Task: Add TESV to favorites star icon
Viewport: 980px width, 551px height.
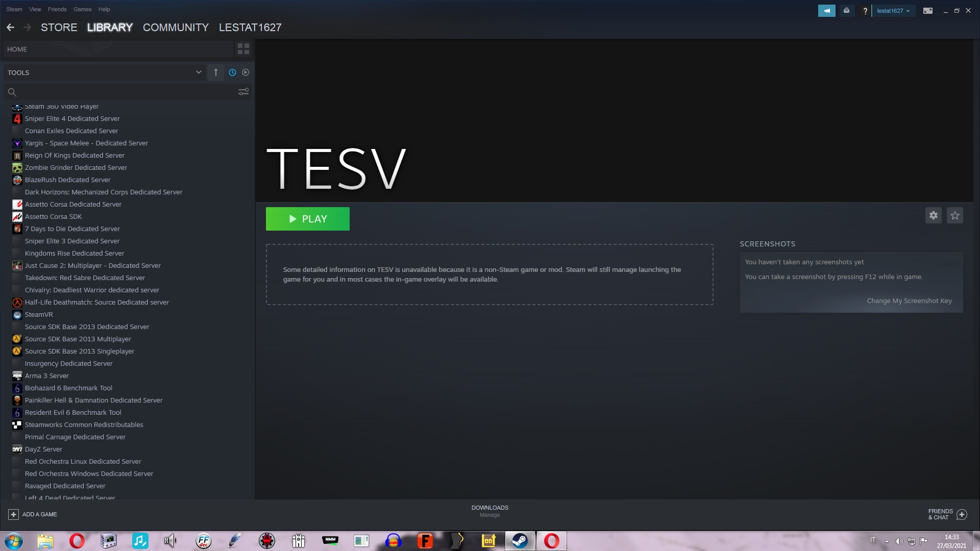Action: 955,215
